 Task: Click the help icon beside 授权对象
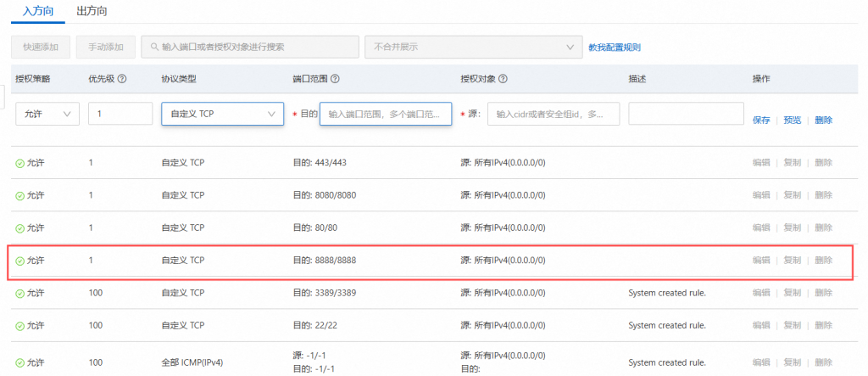[x=503, y=79]
